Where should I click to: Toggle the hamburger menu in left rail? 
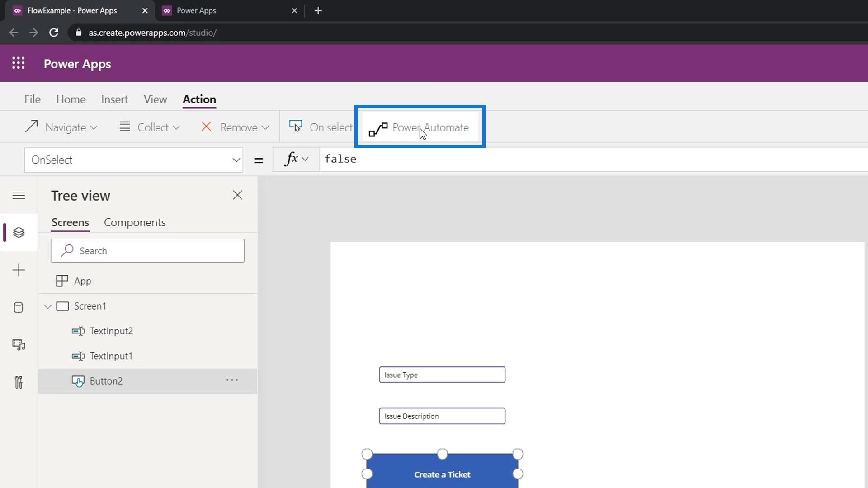pos(19,195)
